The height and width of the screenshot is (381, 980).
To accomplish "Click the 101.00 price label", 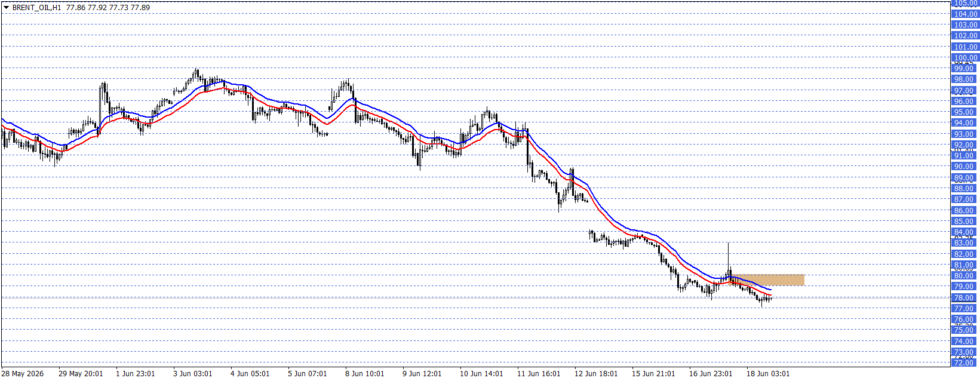I will [965, 47].
